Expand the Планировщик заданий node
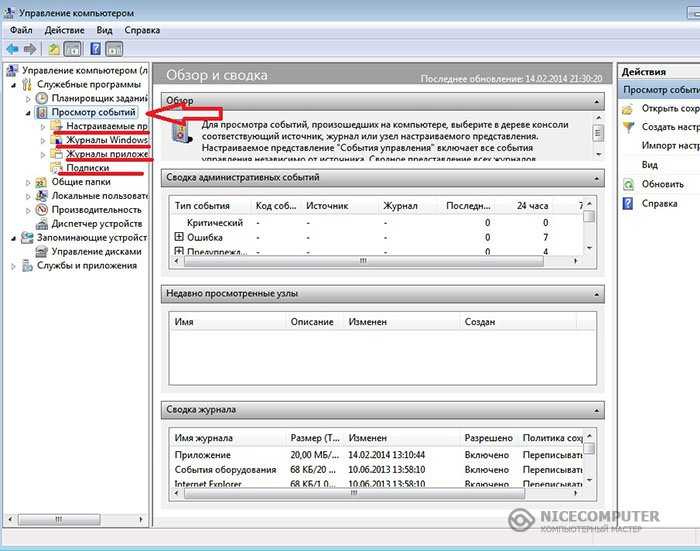Screen dimensions: 700x551 coord(28,98)
